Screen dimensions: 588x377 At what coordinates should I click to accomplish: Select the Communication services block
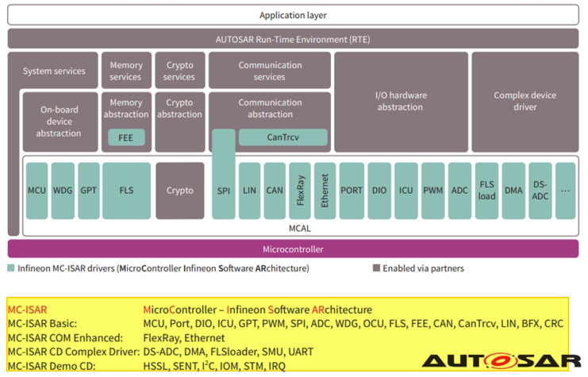click(270, 71)
